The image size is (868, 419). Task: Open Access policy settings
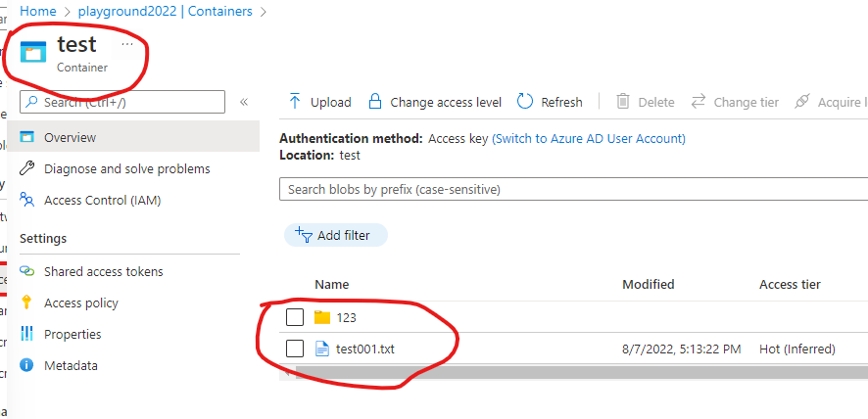[81, 303]
